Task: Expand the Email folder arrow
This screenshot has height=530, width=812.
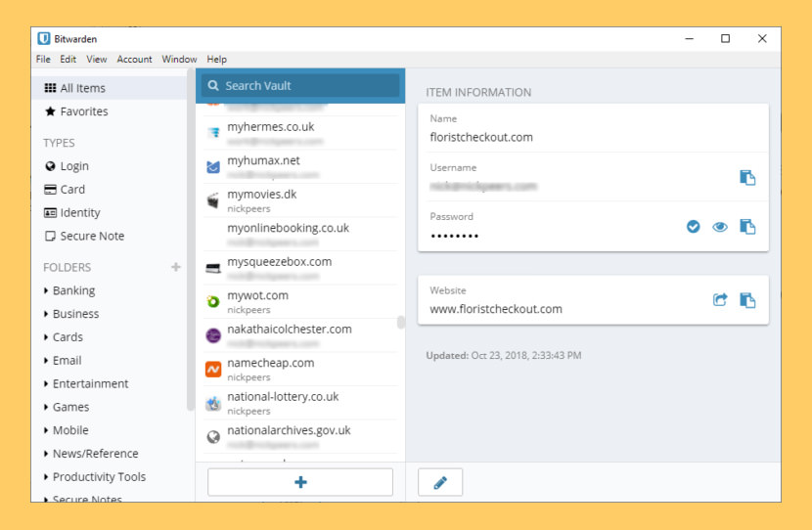Action: click(46, 360)
